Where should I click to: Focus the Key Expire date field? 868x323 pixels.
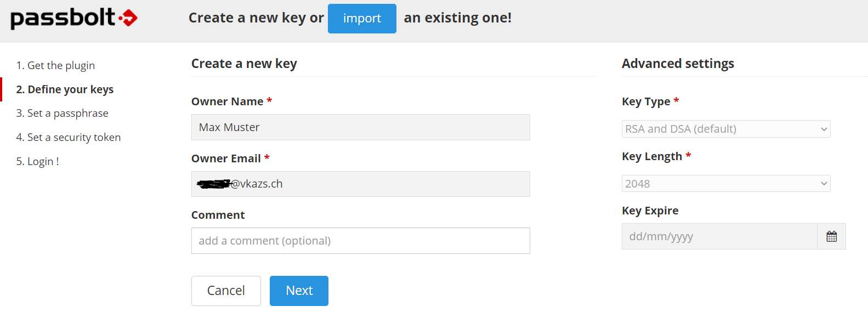pos(719,236)
